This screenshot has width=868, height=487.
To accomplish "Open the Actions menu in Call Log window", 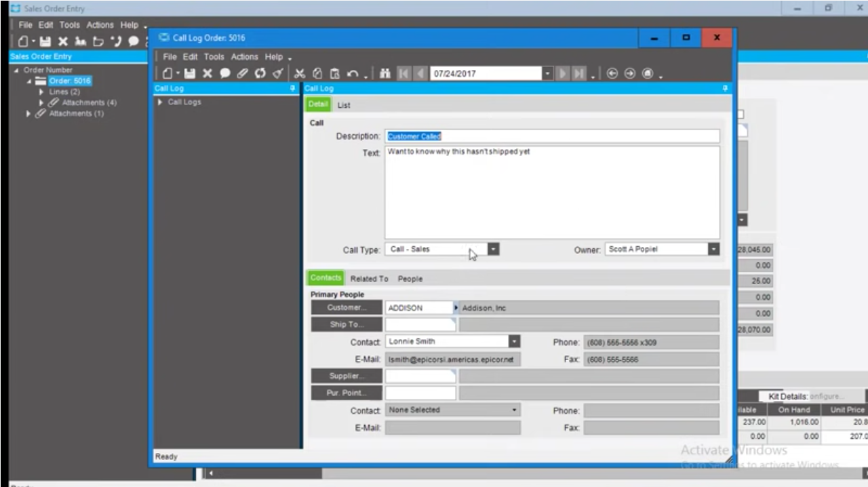I will (x=243, y=57).
